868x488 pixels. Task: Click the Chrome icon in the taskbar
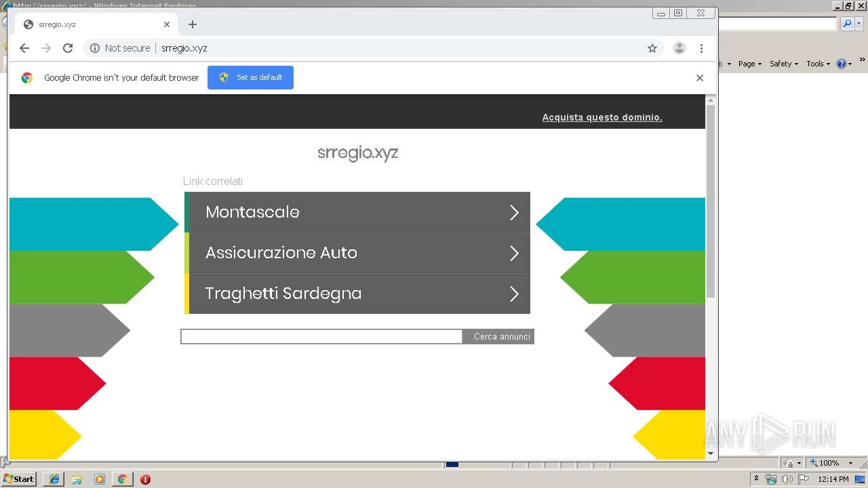click(122, 479)
